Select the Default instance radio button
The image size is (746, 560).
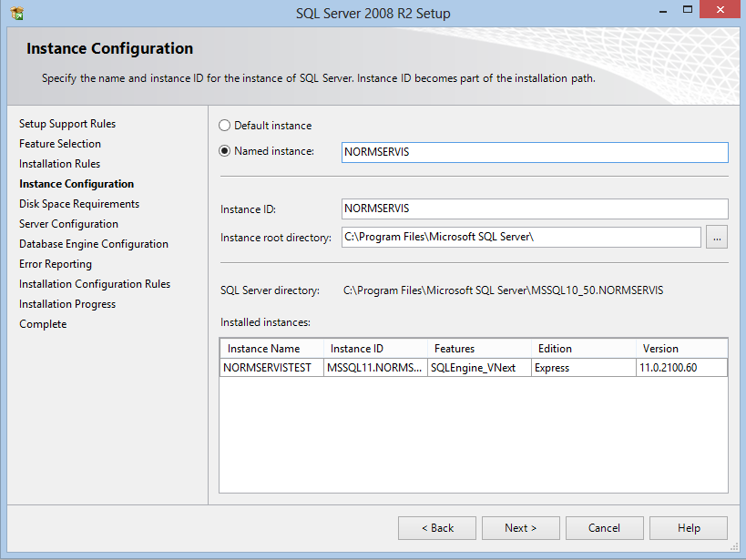[x=225, y=126]
